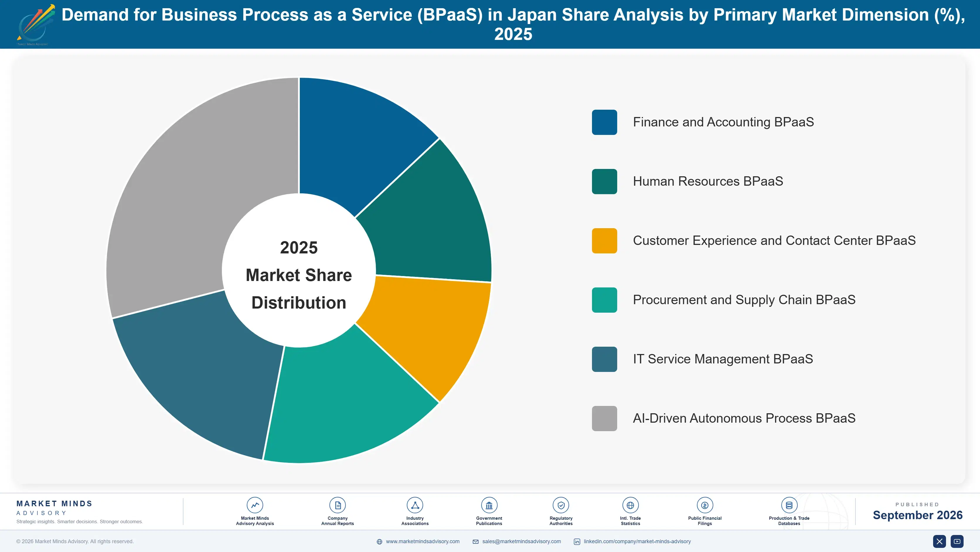Screen dimensions: 980x552
Task: Click the globe icon beside website URL
Action: (379, 542)
